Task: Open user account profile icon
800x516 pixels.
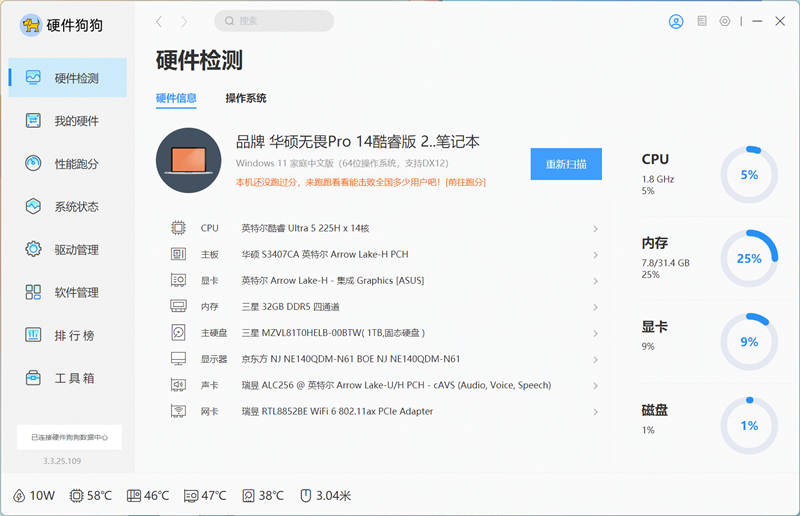Action: pyautogui.click(x=676, y=21)
